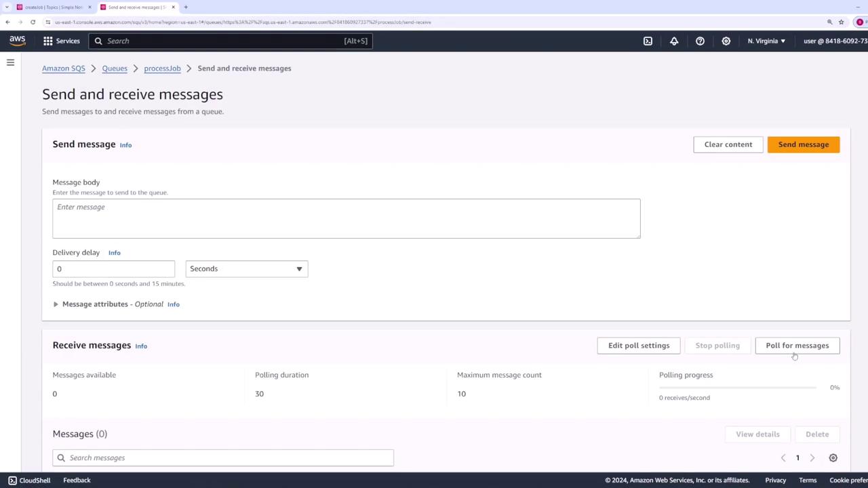This screenshot has height=488, width=868.
Task: Click the polling progress bar
Action: coord(738,388)
